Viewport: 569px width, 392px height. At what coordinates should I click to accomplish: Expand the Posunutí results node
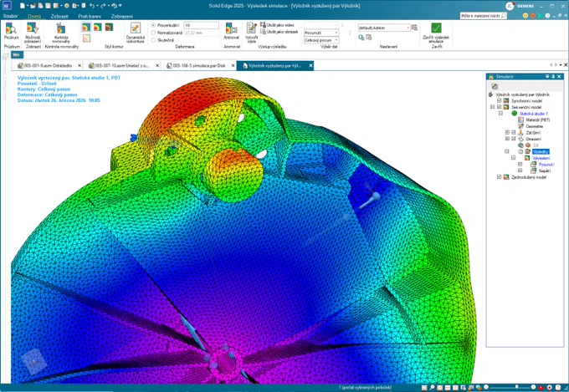[520, 165]
